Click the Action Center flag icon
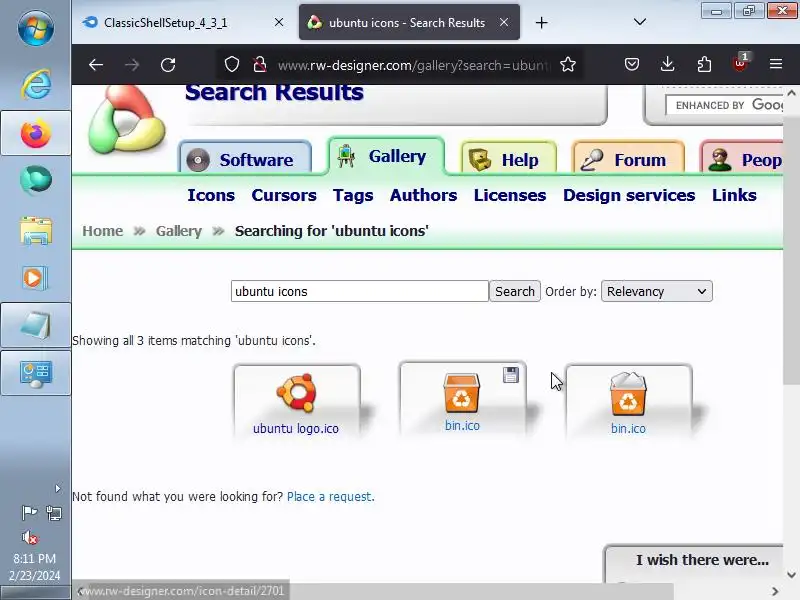800x600 pixels. pos(29,512)
